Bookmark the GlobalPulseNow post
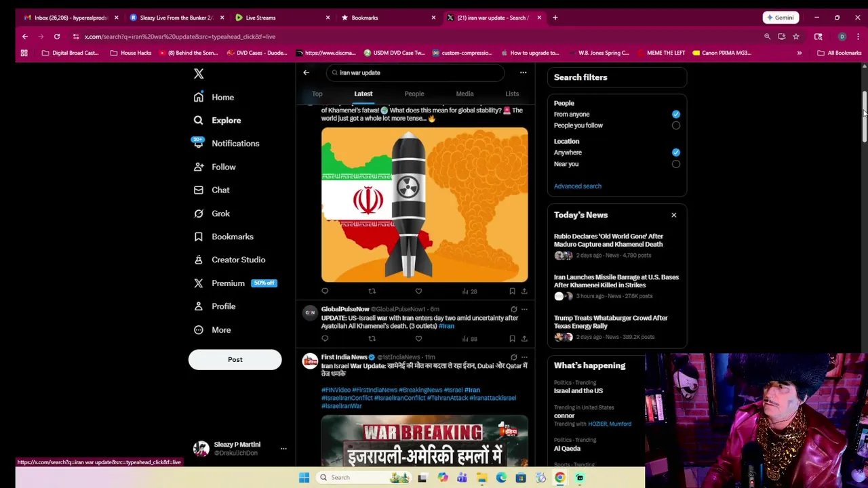868x488 pixels. 512,338
